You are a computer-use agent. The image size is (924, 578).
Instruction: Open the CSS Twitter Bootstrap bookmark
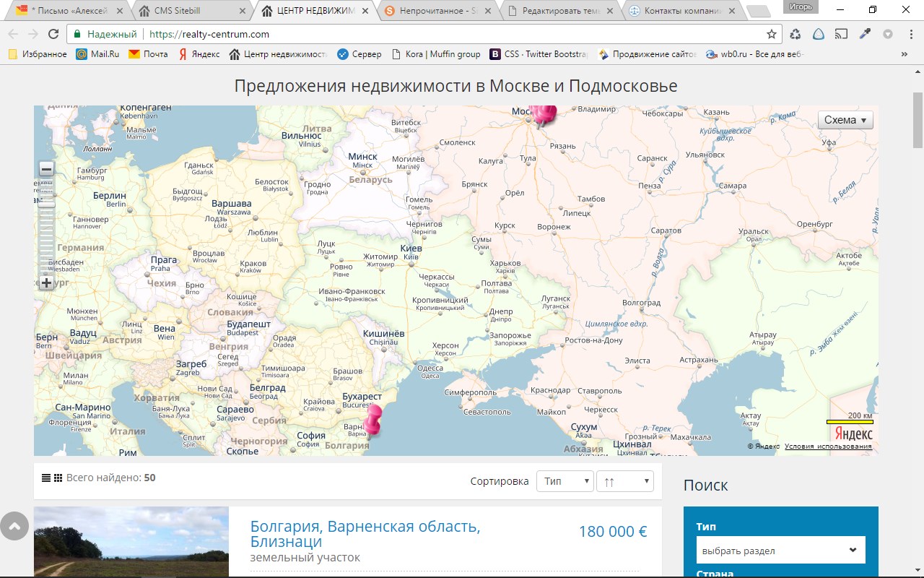coord(539,54)
